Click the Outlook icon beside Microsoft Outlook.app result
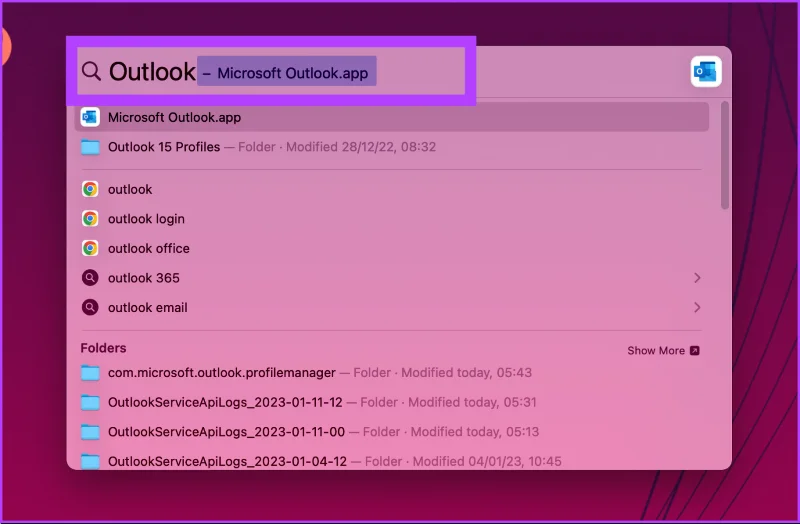800x524 pixels. [90, 117]
